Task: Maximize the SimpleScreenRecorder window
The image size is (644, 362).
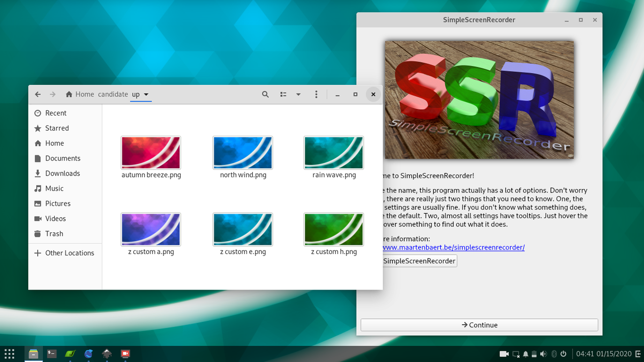Action: (581, 20)
